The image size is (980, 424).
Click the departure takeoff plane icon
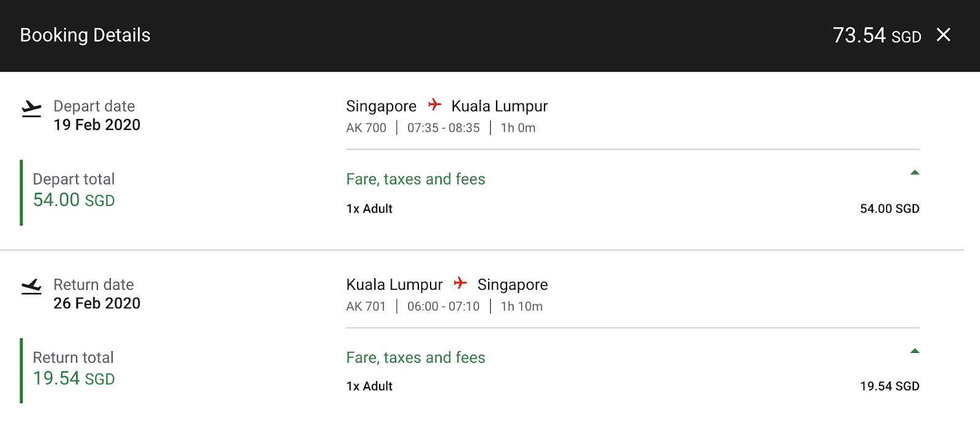(x=31, y=109)
